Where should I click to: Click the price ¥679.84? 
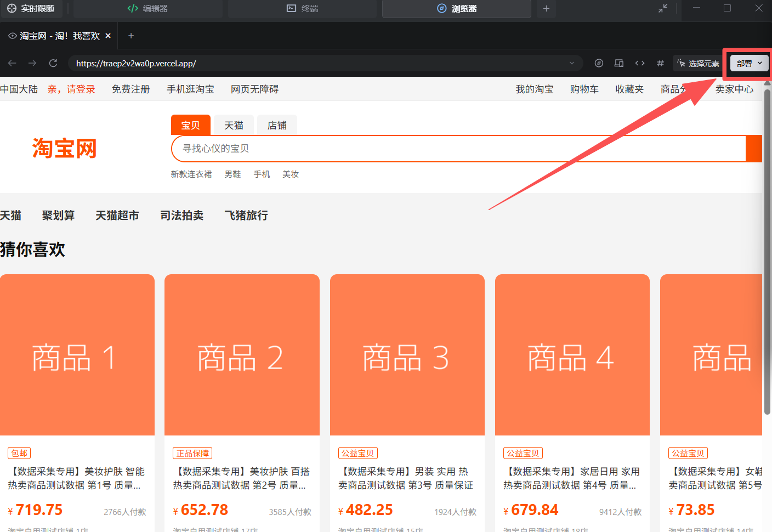pos(531,510)
